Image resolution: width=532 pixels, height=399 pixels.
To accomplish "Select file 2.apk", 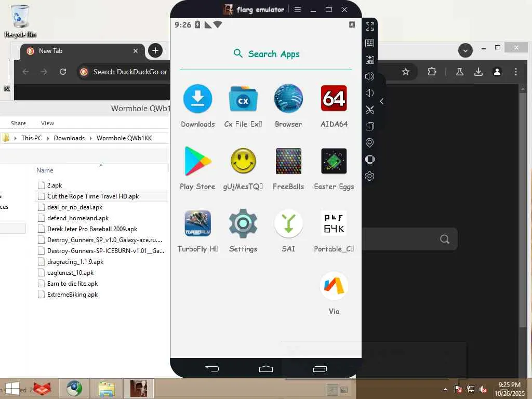I will (x=54, y=185).
